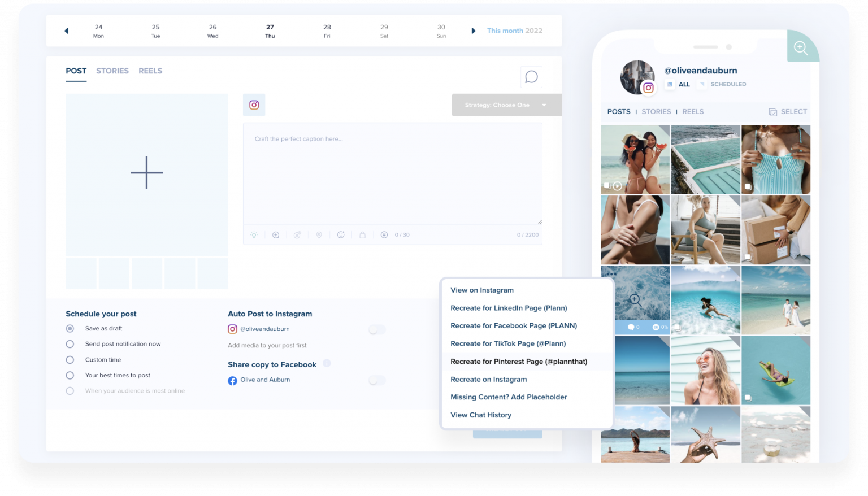The width and height of the screenshot is (868, 496).
Task: Click the location pin icon below caption
Action: click(319, 235)
